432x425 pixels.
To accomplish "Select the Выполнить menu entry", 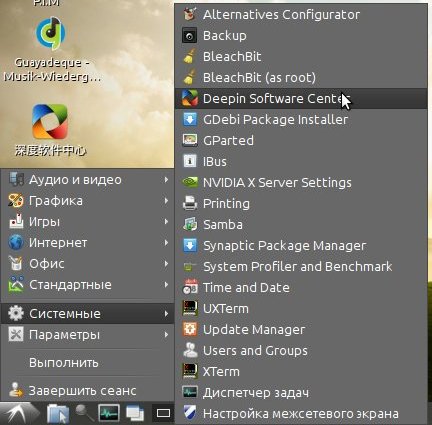I will [88, 363].
